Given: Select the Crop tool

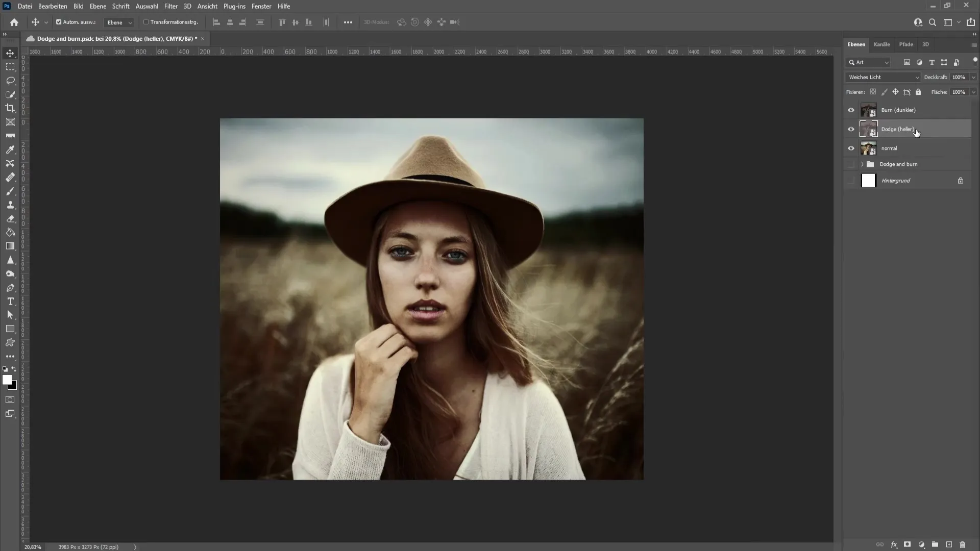Looking at the screenshot, I should coord(10,108).
